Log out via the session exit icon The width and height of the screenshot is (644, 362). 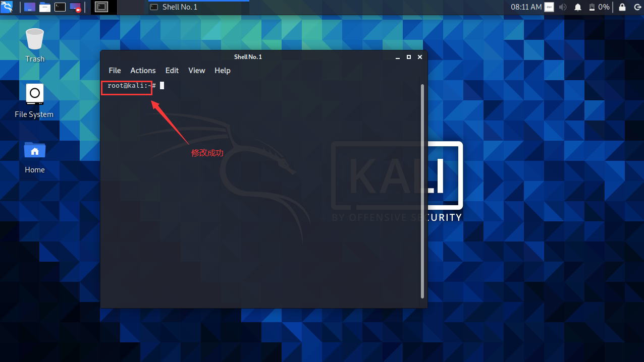(x=637, y=7)
